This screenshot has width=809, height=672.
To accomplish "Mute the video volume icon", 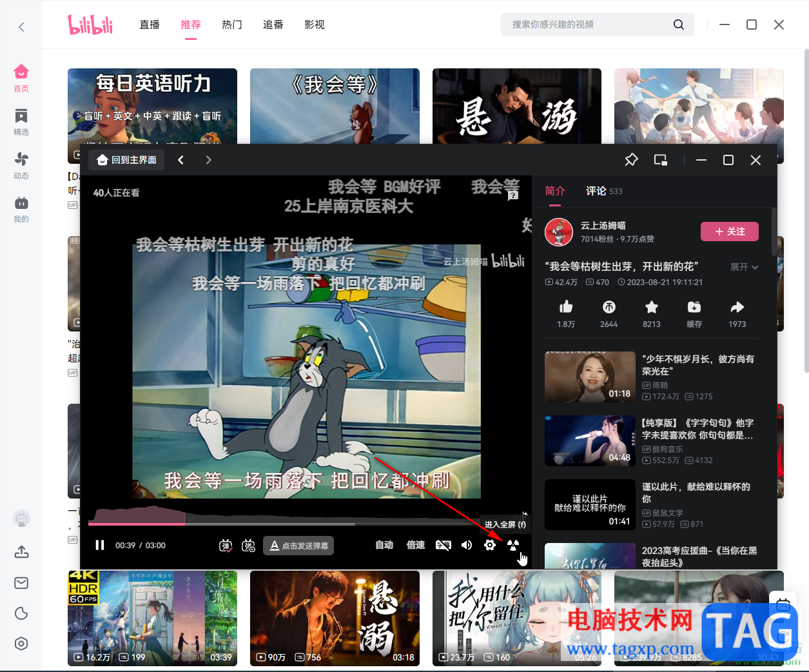I will pyautogui.click(x=467, y=546).
